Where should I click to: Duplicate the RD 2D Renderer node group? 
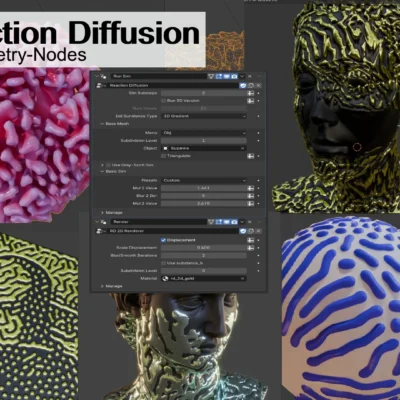click(x=251, y=231)
